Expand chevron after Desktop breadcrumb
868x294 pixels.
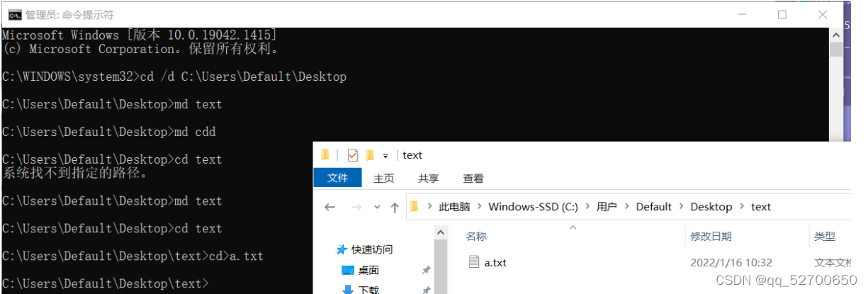[x=742, y=207]
